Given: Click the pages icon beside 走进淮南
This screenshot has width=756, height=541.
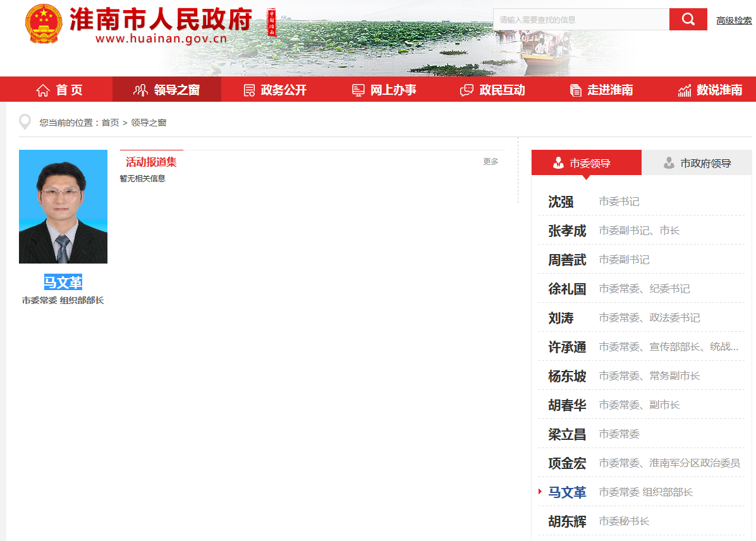Looking at the screenshot, I should point(575,90).
